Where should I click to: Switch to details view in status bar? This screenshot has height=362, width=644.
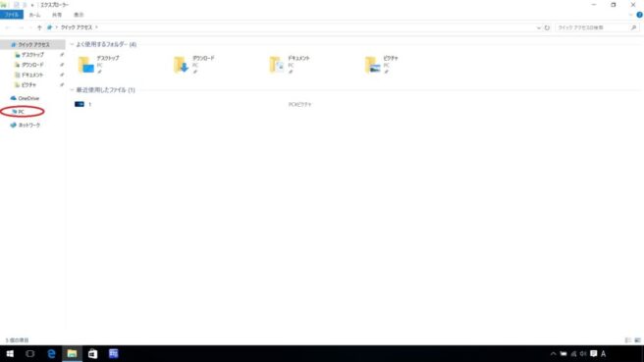point(628,340)
